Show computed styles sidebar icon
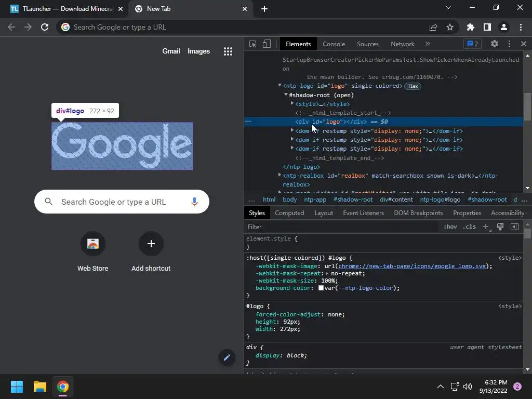This screenshot has height=399, width=532. pyautogui.click(x=514, y=227)
